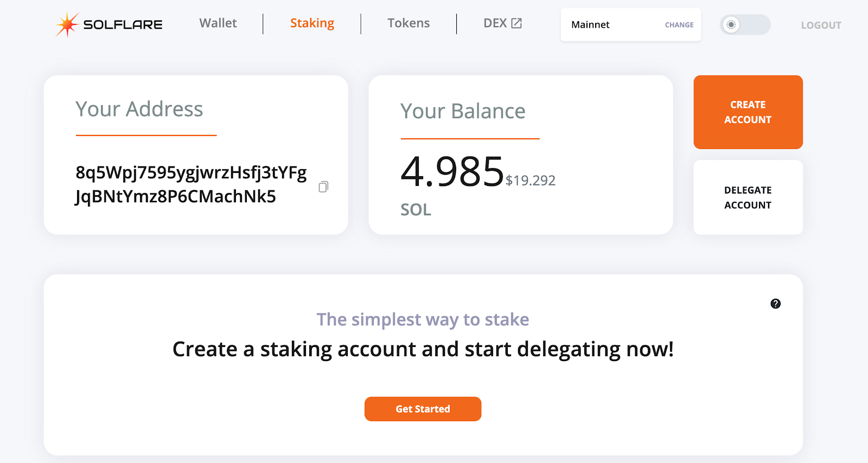Toggle the dark mode switch
Viewport: 868px width, 463px height.
tap(745, 24)
